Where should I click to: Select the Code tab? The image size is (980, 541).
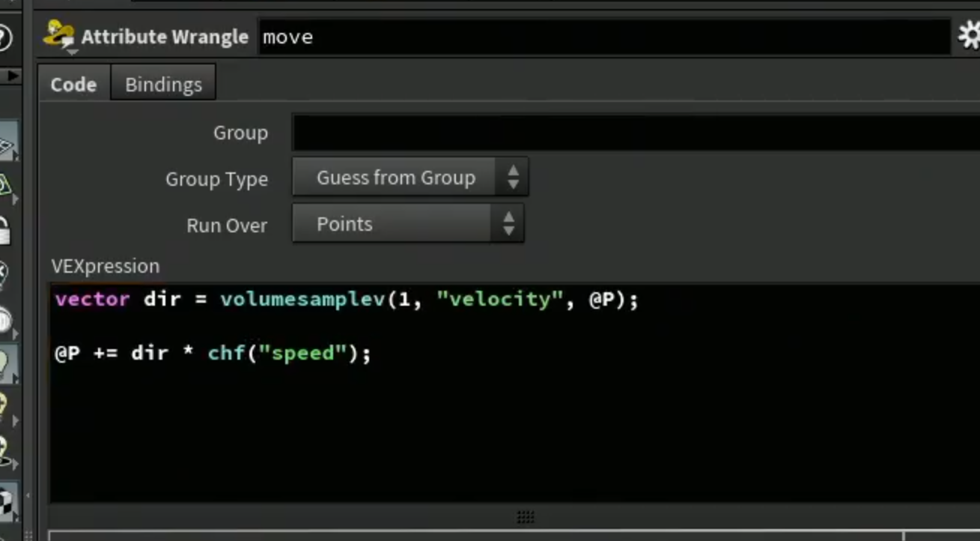73,84
